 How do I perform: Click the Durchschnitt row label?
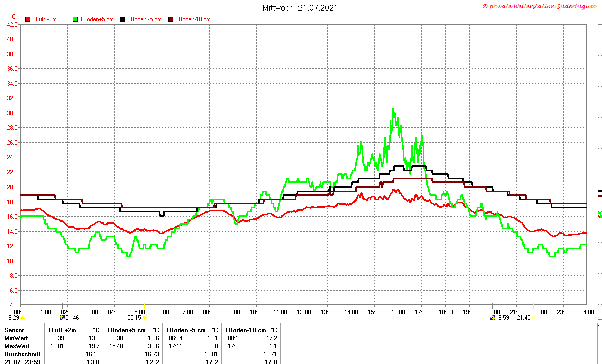22,354
